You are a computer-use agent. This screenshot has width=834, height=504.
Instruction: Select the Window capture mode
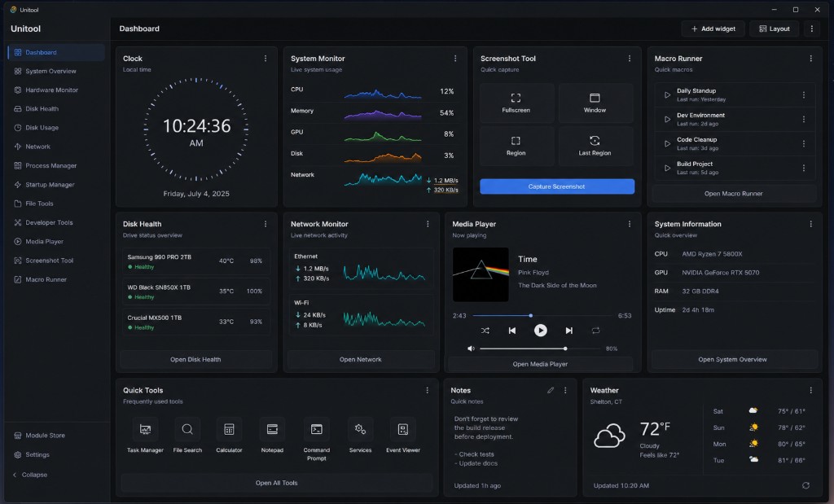point(595,103)
